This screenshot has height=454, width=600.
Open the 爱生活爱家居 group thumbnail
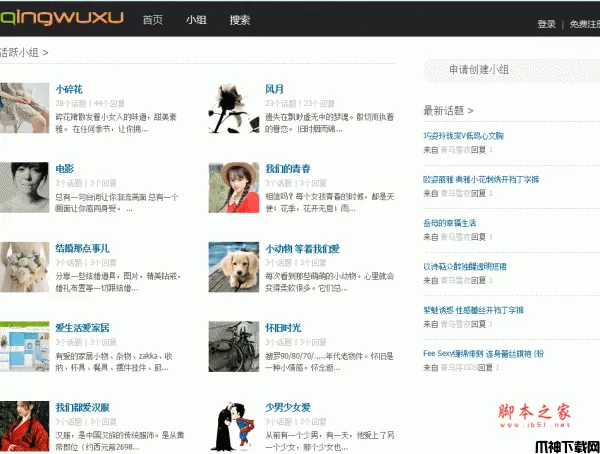pos(24,346)
